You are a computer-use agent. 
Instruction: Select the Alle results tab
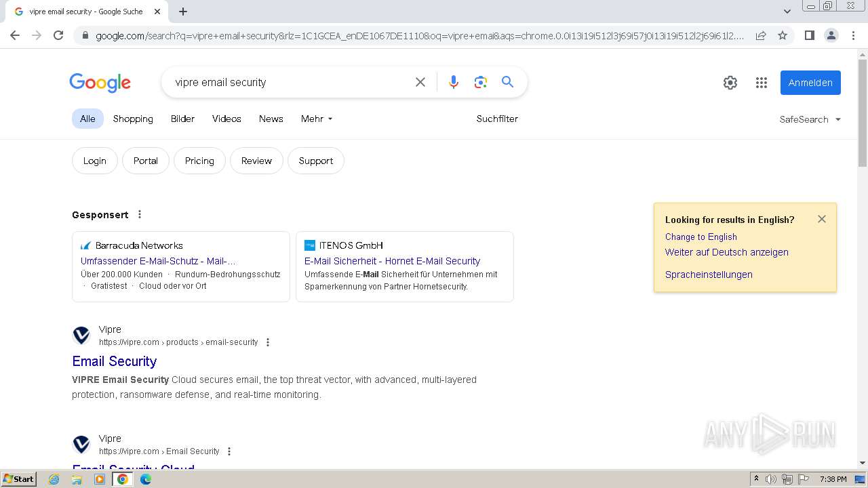(x=87, y=119)
